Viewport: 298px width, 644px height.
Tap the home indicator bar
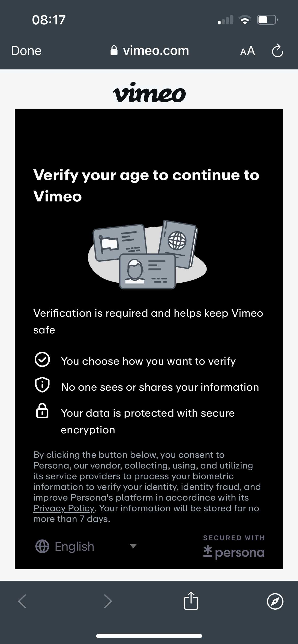(149, 636)
